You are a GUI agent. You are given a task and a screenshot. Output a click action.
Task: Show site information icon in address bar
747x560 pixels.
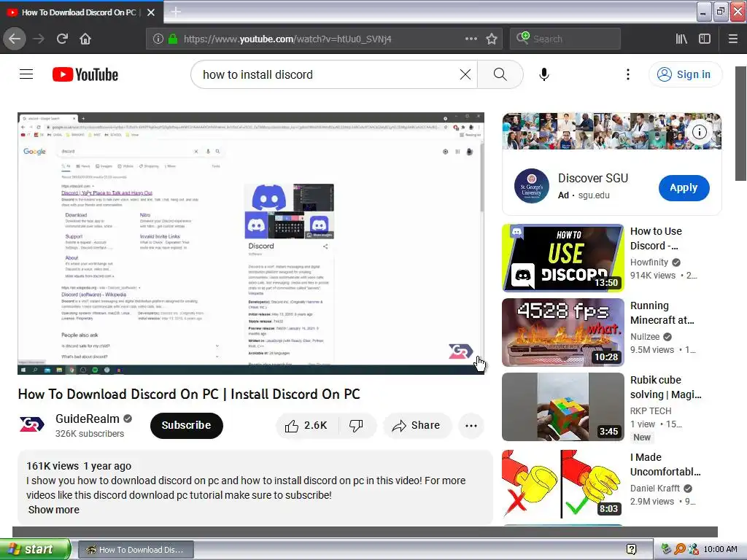158,39
